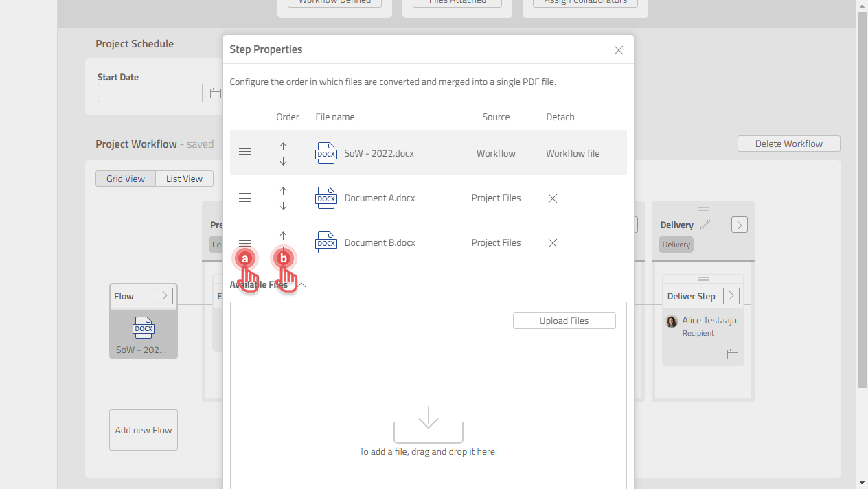The width and height of the screenshot is (868, 489).
Task: Detach Document A.docx with the X icon
Action: coord(553,198)
